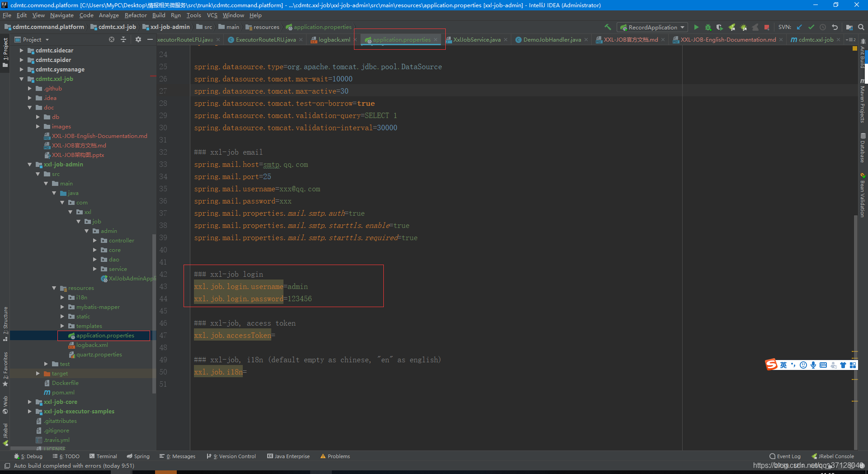Open the Version Control tool window

tap(231, 456)
